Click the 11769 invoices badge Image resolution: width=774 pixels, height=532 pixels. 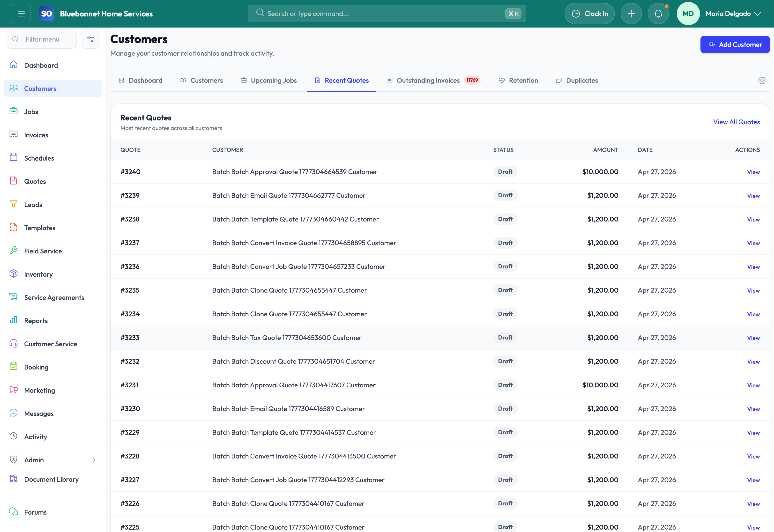point(472,80)
